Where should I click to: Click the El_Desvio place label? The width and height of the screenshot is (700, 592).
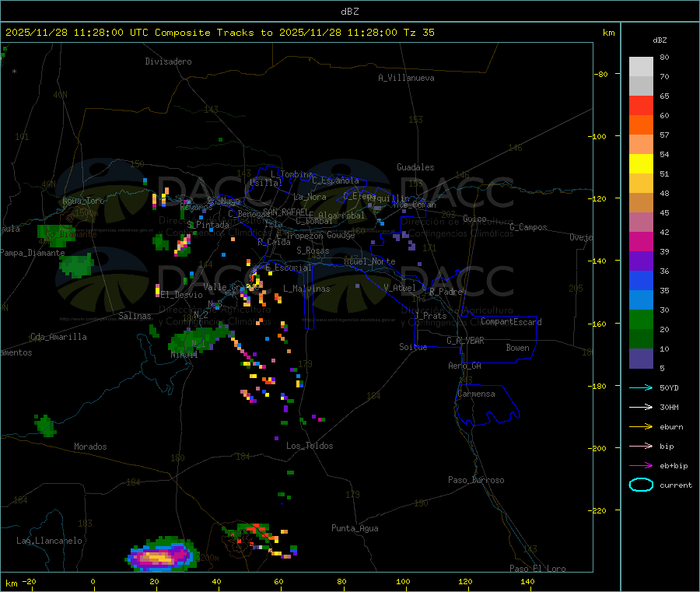click(182, 295)
